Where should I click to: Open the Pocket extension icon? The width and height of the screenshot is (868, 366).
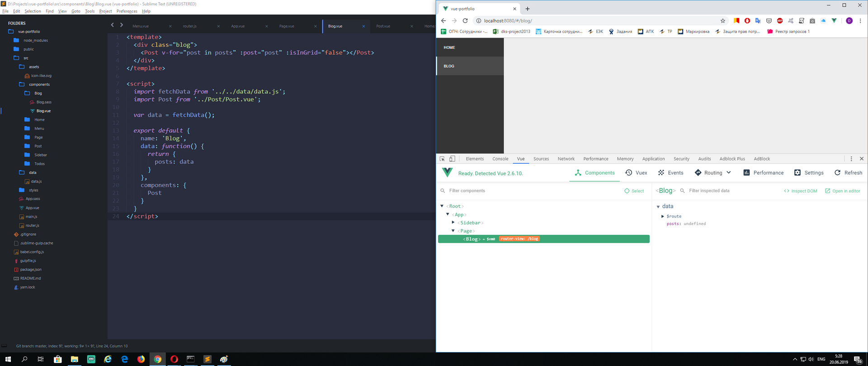click(x=769, y=21)
